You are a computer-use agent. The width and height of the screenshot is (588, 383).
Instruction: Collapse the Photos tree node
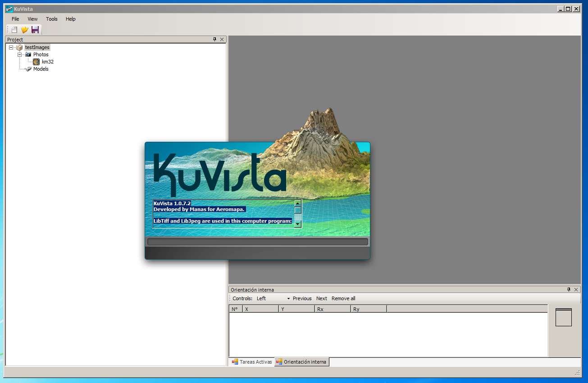pos(20,54)
